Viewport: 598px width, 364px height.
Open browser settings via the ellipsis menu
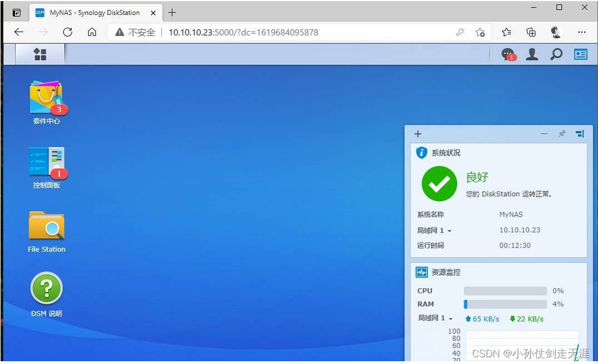click(x=581, y=32)
